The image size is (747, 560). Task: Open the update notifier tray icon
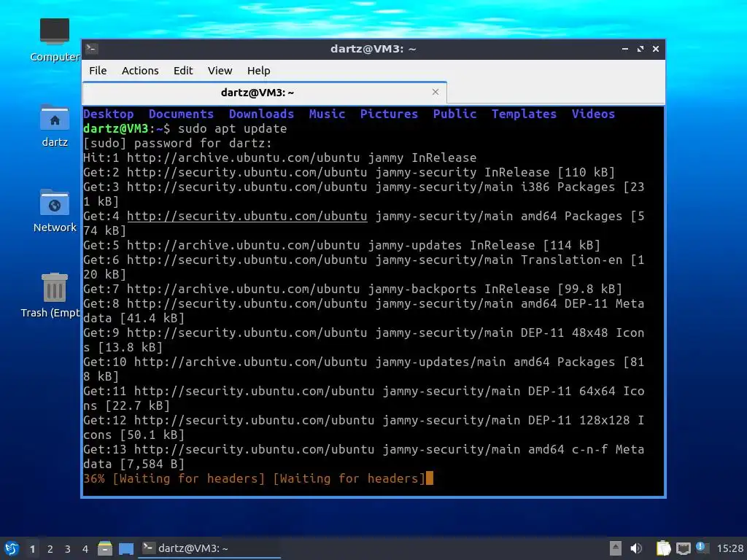pyautogui.click(x=701, y=548)
